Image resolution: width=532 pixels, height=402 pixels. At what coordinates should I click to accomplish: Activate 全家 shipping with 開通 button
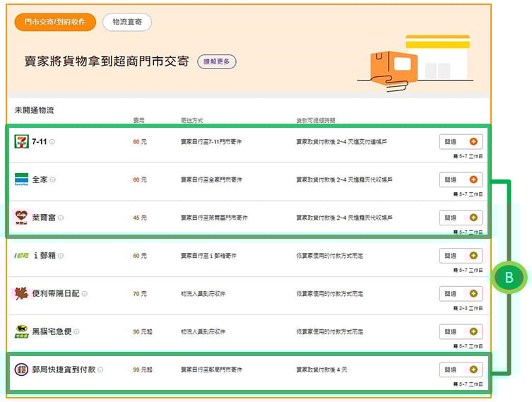pos(461,179)
